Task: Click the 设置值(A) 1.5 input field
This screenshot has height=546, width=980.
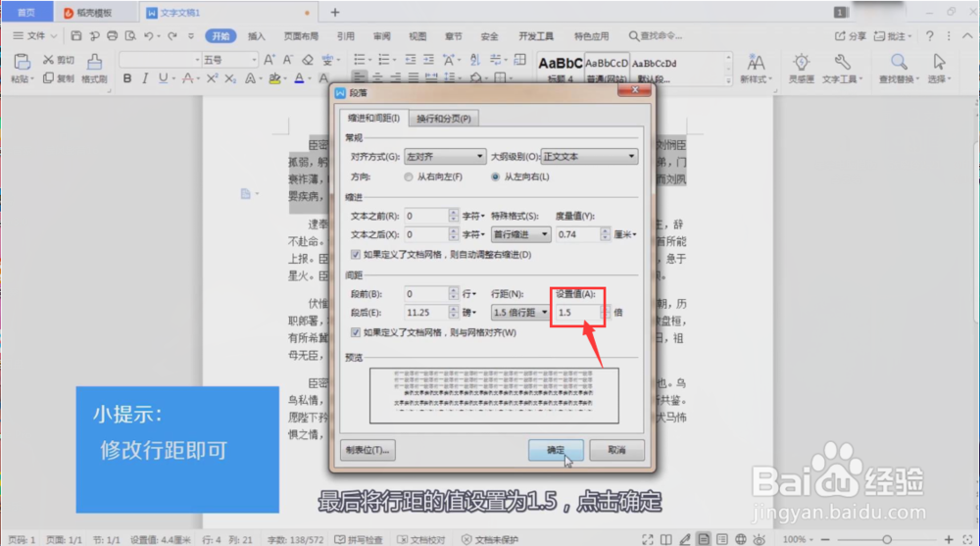Action: point(577,312)
